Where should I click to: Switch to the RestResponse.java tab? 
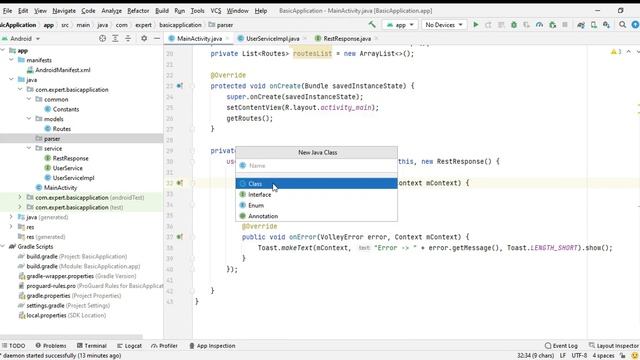point(347,38)
